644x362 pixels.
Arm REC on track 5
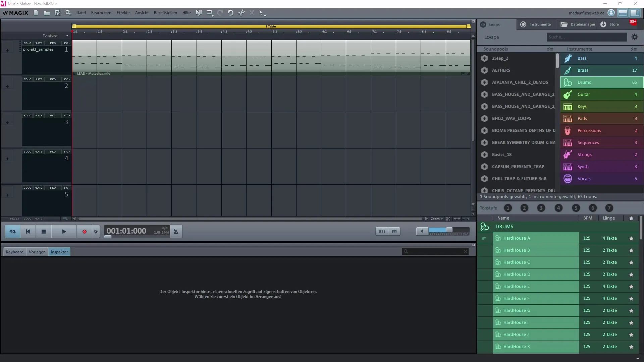53,188
